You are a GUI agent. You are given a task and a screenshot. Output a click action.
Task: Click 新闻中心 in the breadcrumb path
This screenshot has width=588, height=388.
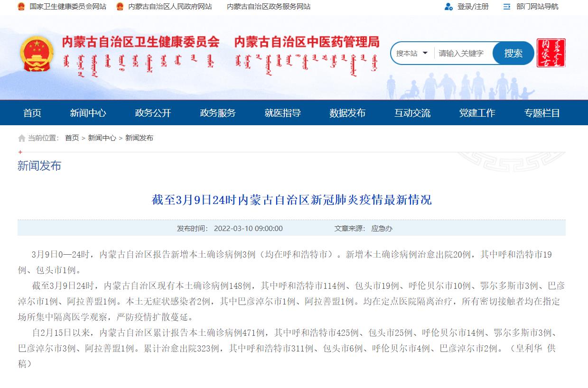pos(102,138)
